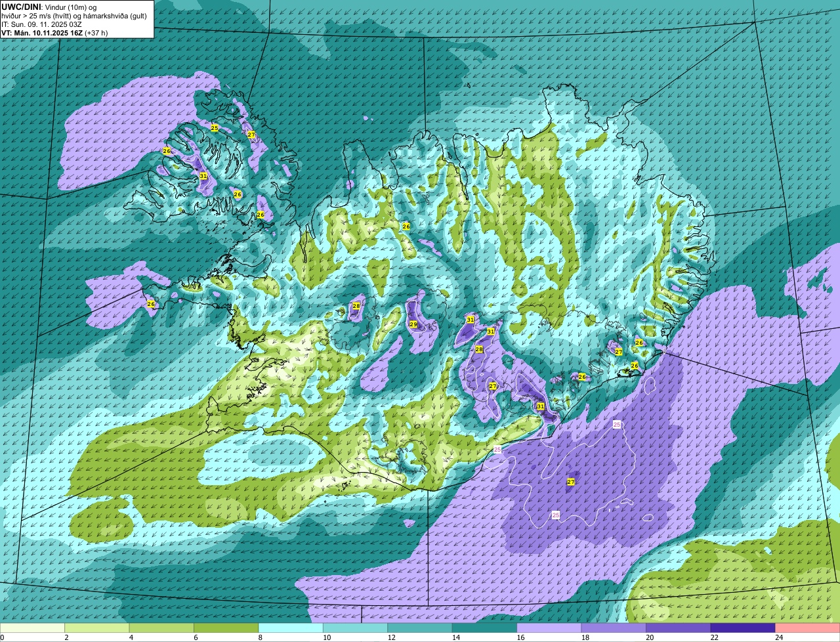Click the 14–16 m/s dark teal legend swatch

click(x=485, y=628)
